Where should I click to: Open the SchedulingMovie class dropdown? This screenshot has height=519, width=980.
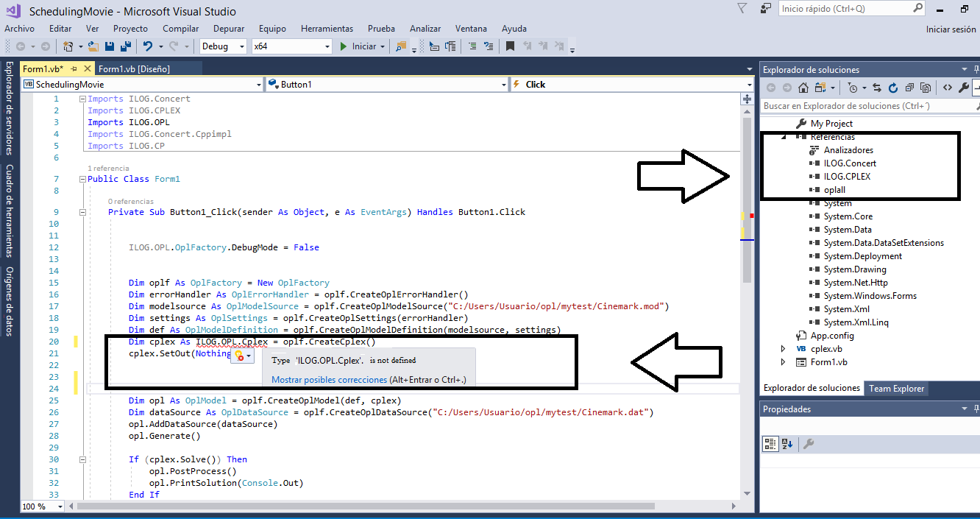(258, 85)
